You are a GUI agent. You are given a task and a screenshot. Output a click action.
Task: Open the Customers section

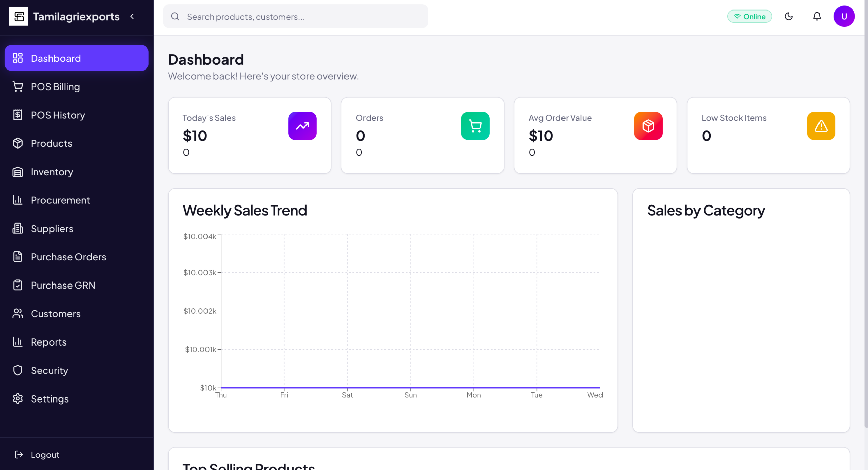[x=56, y=314]
